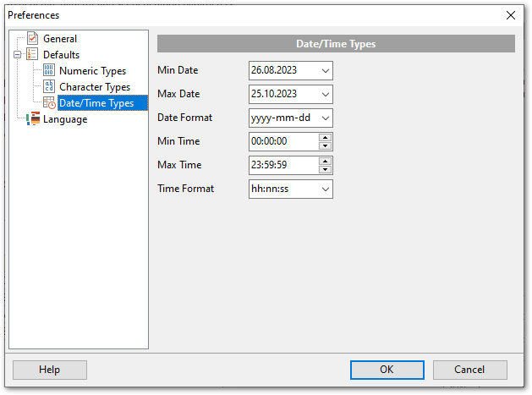Click the Date/Time Types header banner

tap(336, 44)
